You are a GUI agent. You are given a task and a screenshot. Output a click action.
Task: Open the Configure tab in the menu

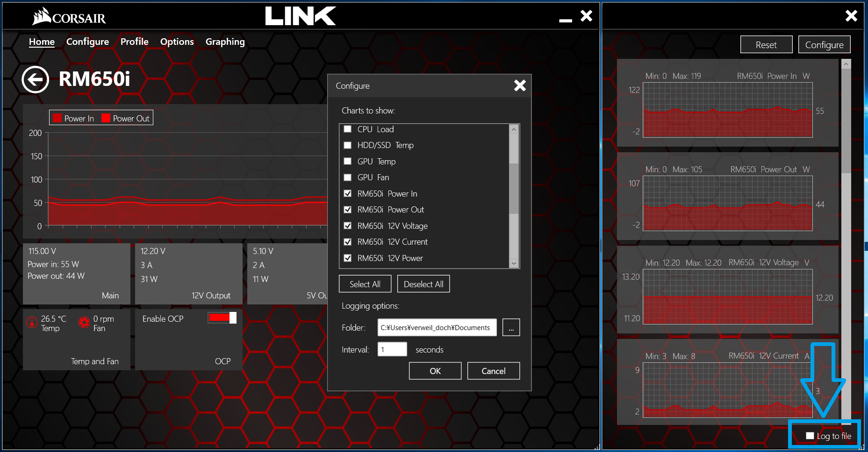click(x=87, y=42)
